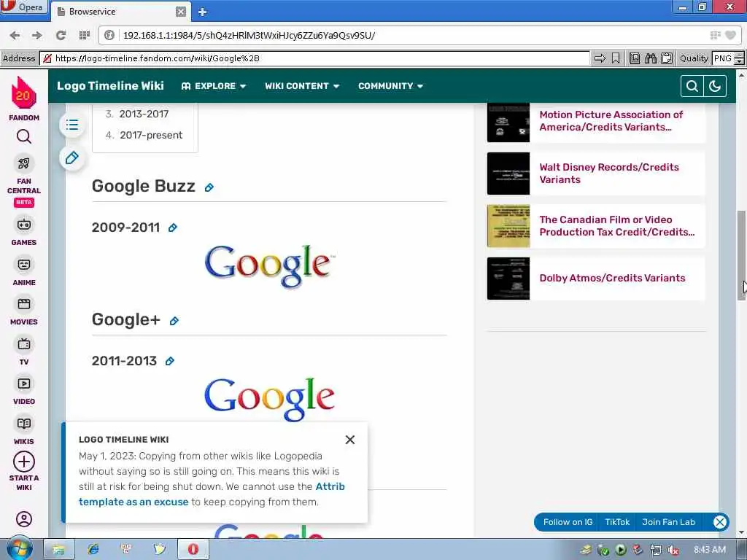Viewport: 747px width, 560px height.
Task: Expand the Community menu
Action: [391, 86]
